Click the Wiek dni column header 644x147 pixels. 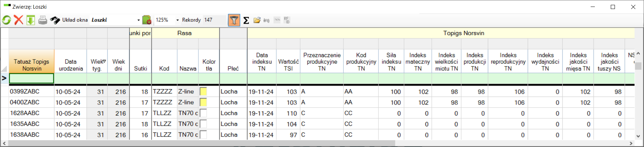tap(118, 61)
